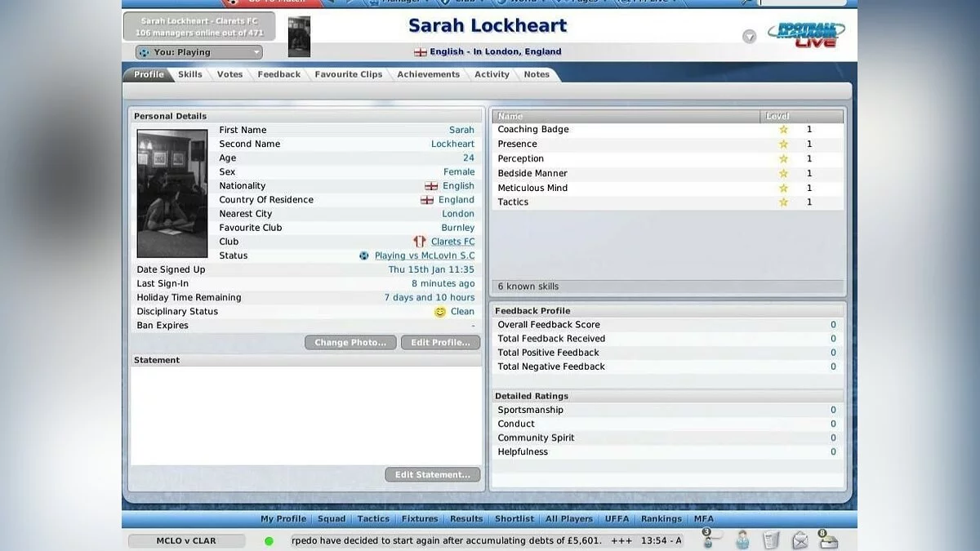Expand the round arrow menu beside the logo

click(x=749, y=37)
